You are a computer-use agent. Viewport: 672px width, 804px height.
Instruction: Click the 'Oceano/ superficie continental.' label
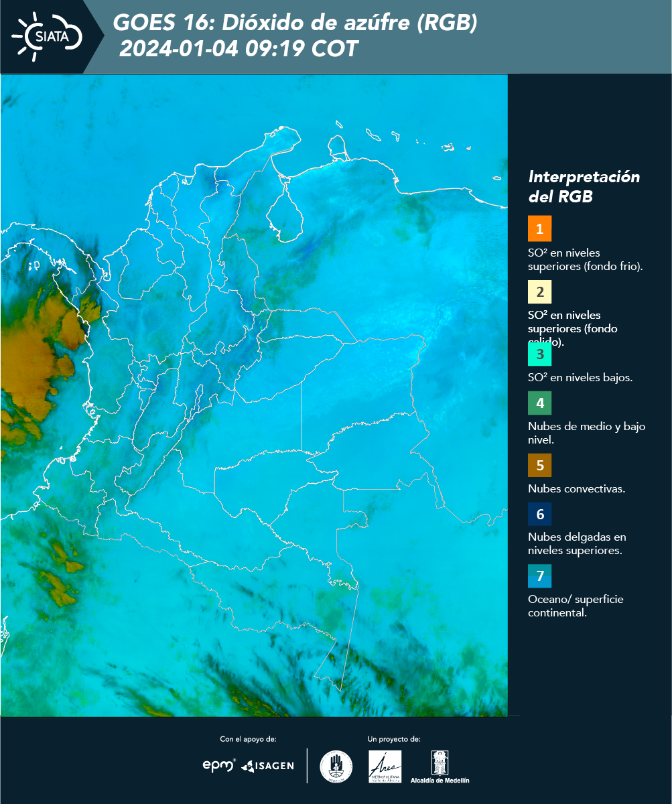[x=576, y=606]
